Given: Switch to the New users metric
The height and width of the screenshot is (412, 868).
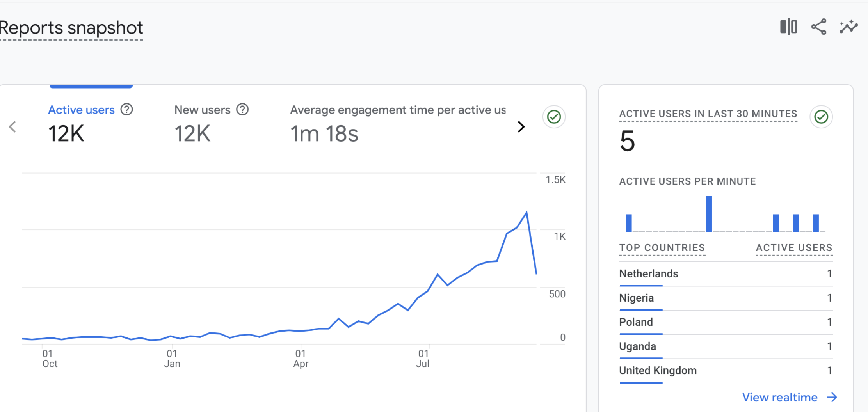Looking at the screenshot, I should click(202, 110).
